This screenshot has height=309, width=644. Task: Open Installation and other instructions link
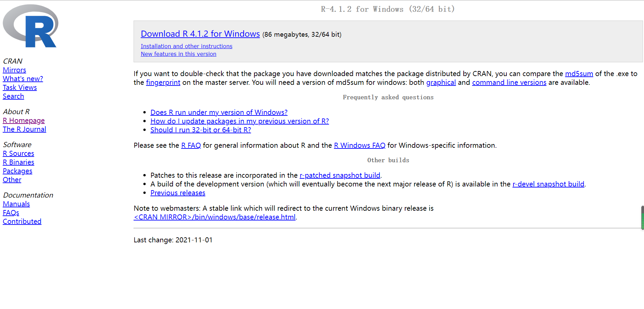pyautogui.click(x=186, y=46)
